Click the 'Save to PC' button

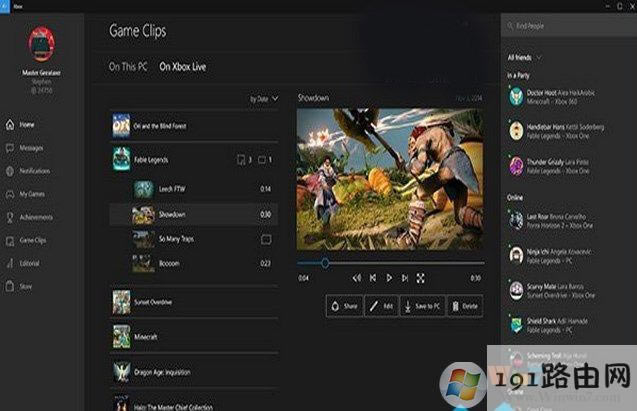coord(422,306)
